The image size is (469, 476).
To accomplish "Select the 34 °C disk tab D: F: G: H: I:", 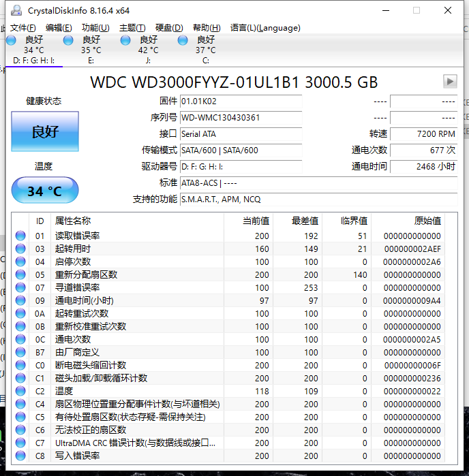I will coord(33,50).
